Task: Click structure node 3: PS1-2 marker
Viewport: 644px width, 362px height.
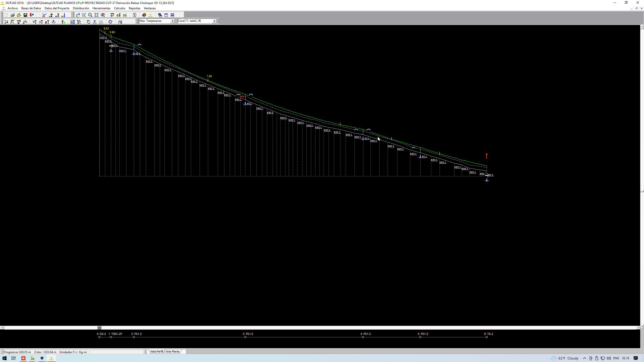Action: point(245,337)
